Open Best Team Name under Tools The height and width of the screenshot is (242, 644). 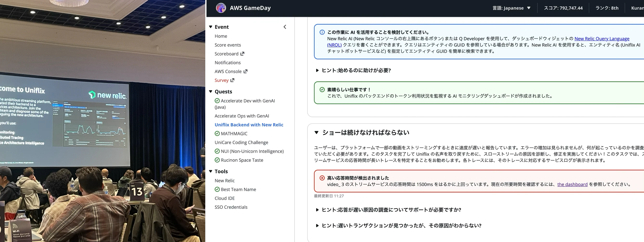(x=238, y=190)
